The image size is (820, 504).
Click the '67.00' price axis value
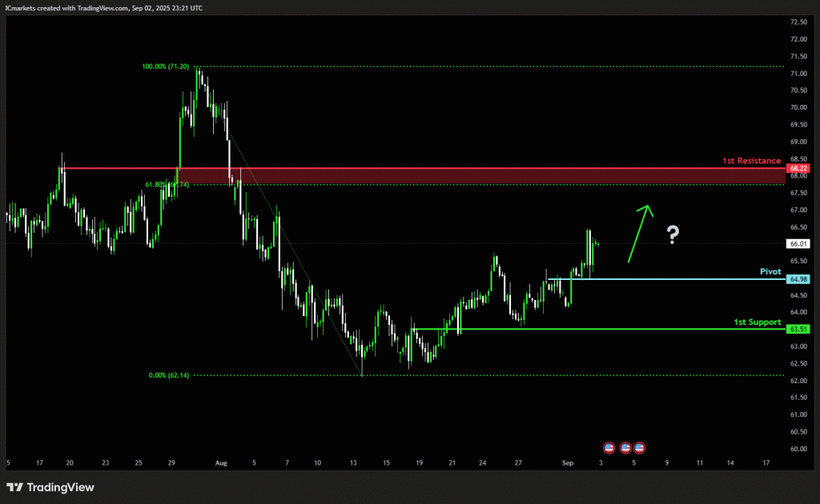798,210
